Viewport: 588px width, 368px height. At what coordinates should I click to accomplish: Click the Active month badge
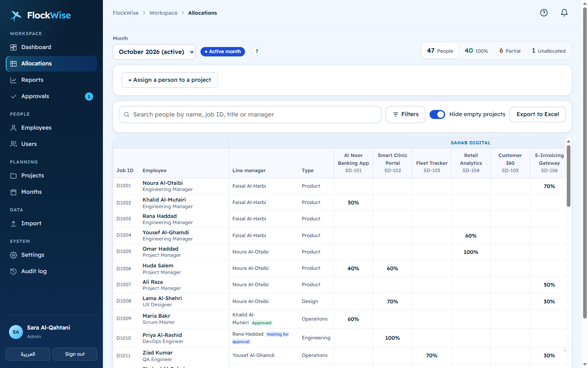223,52
